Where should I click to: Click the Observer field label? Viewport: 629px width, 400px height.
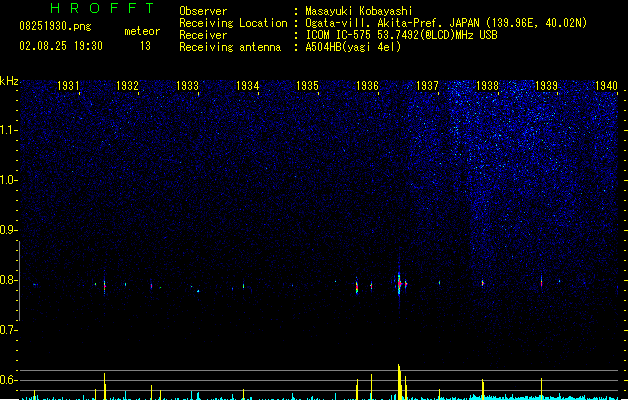203,11
